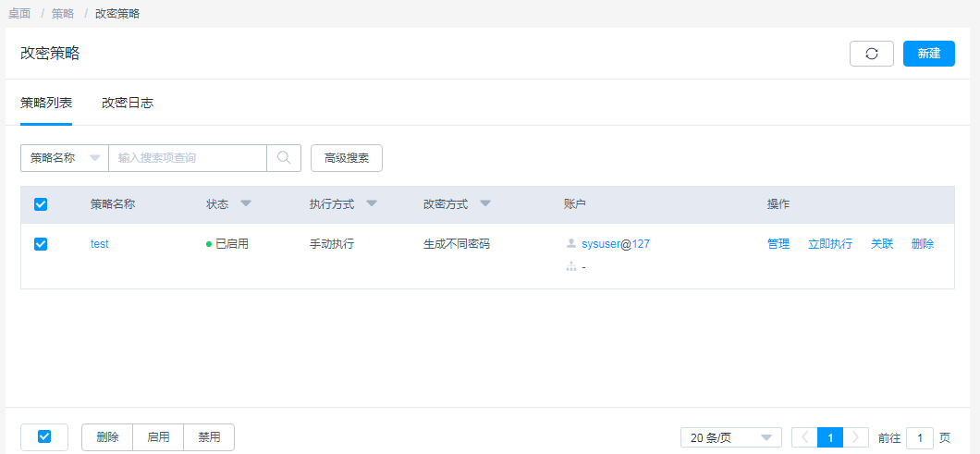Click the refresh icon button
This screenshot has height=454, width=980.
[871, 54]
